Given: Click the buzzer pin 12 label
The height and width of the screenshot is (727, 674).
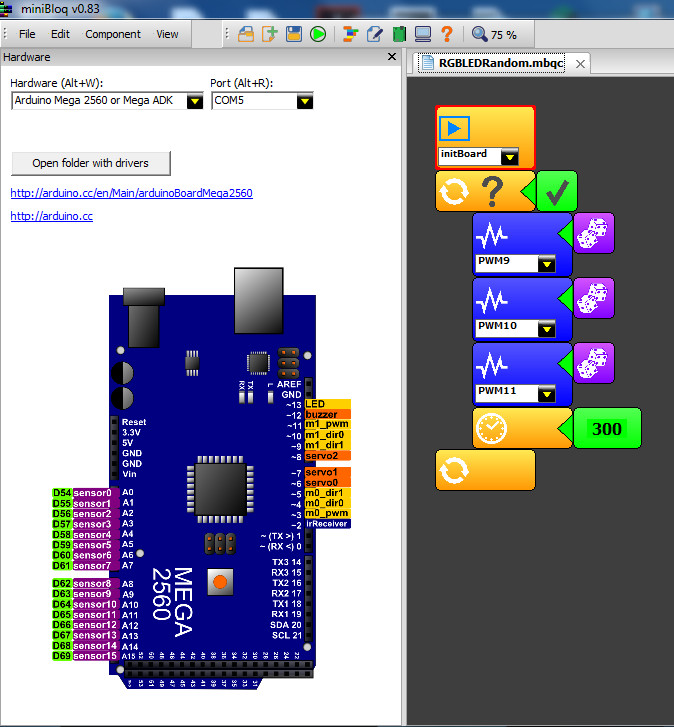Looking at the screenshot, I should [x=327, y=415].
